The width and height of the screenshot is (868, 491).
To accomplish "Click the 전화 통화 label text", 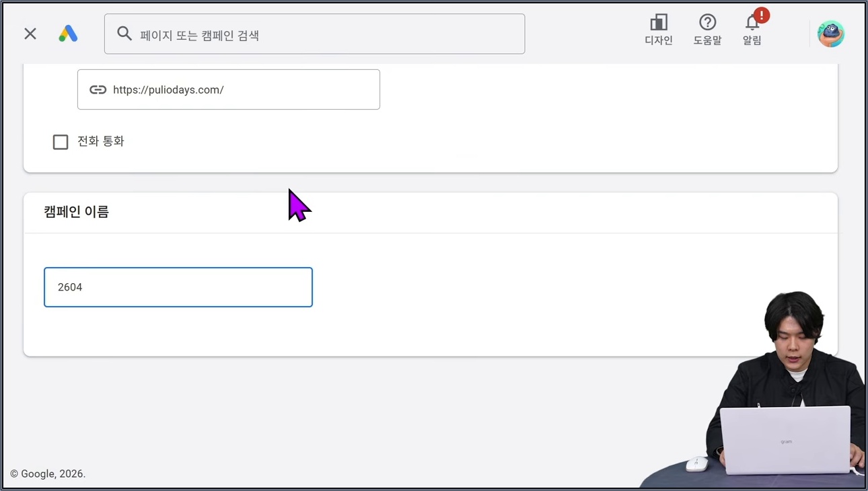I will pyautogui.click(x=101, y=141).
